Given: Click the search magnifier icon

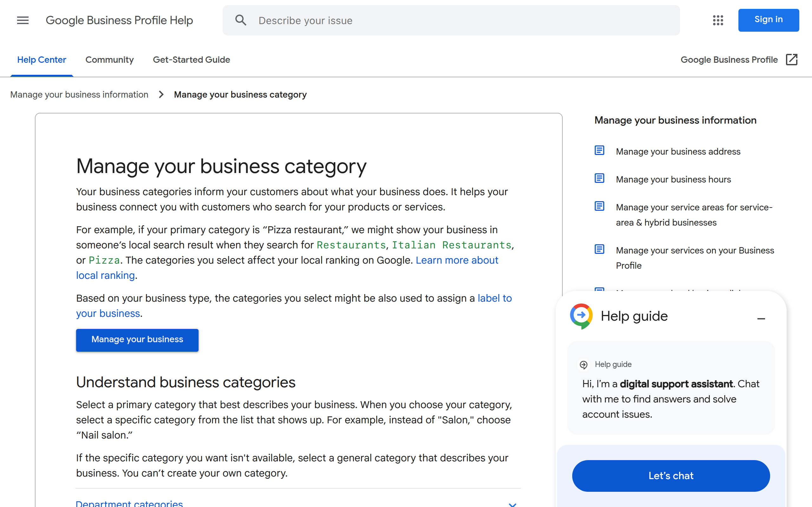Looking at the screenshot, I should click(x=240, y=20).
